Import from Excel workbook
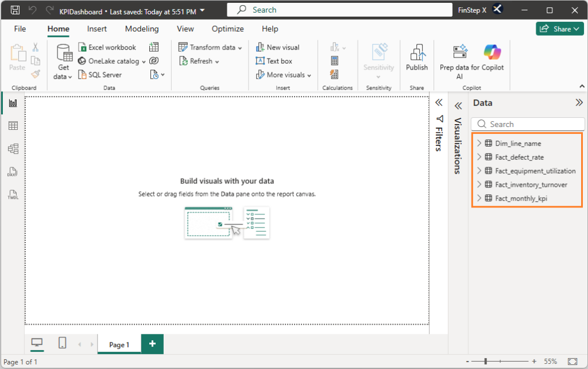The height and width of the screenshot is (369, 588). coord(107,47)
